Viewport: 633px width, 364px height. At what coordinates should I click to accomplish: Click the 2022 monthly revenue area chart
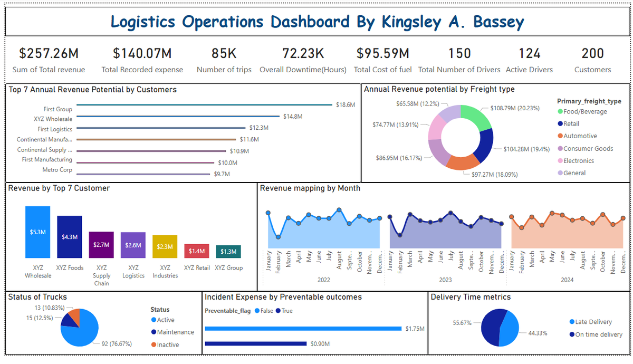pos(324,230)
